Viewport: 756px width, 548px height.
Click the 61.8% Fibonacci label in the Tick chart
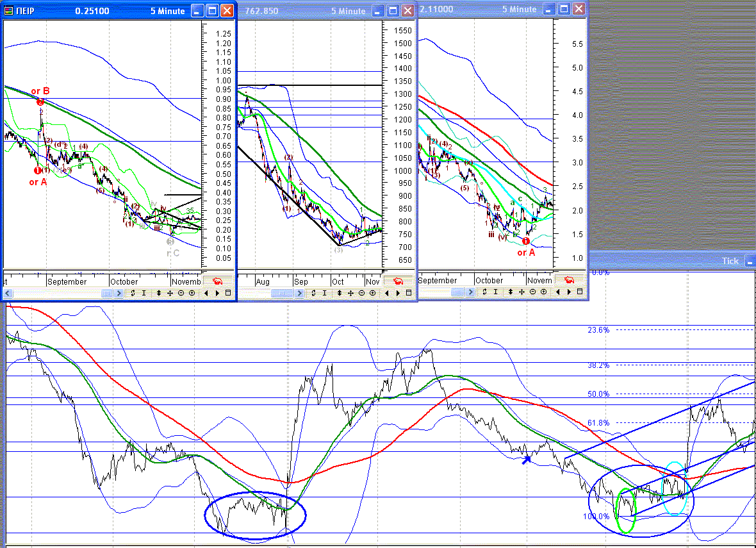pyautogui.click(x=598, y=423)
